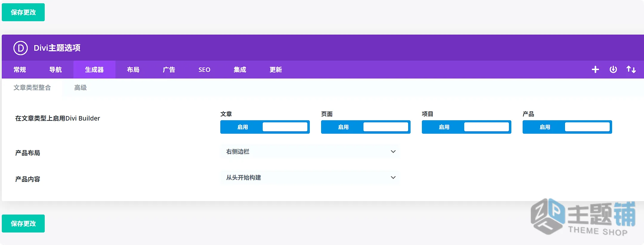Select the 文章类型整合 sub-tab
Image resolution: width=644 pixels, height=245 pixels.
pyautogui.click(x=32, y=87)
